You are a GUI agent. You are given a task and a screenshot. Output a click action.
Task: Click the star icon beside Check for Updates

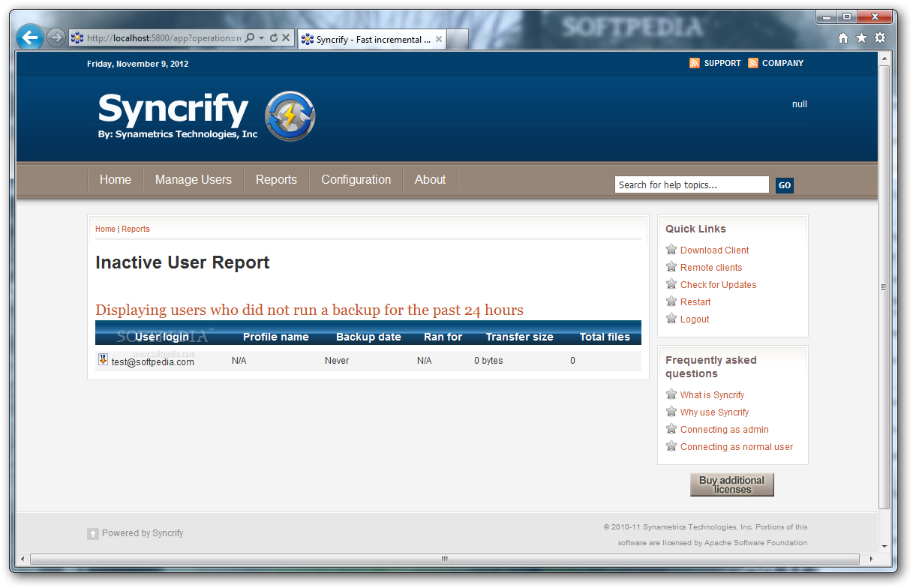tap(671, 284)
